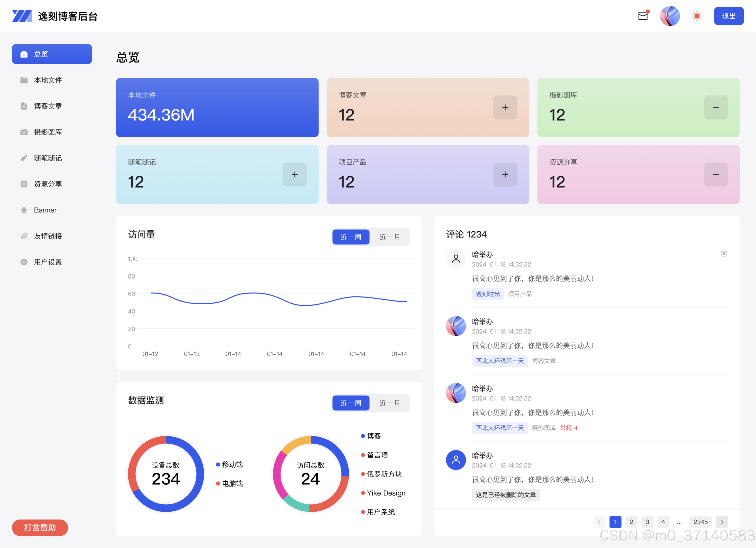Open 本地文件 in the sidebar
Viewport: 756px width, 548px height.
[x=48, y=80]
